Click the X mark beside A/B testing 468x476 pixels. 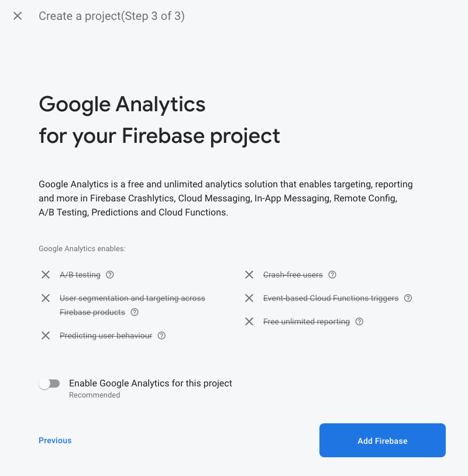tap(46, 275)
